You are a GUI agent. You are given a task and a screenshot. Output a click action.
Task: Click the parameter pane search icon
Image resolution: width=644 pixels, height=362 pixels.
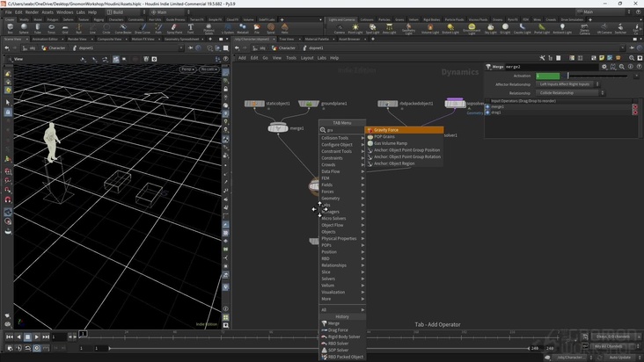click(622, 67)
